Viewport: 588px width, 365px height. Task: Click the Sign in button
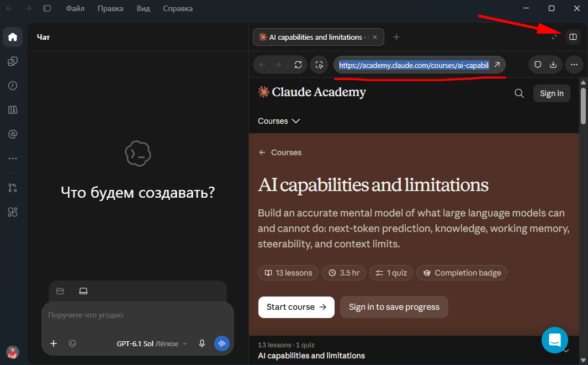coord(552,93)
